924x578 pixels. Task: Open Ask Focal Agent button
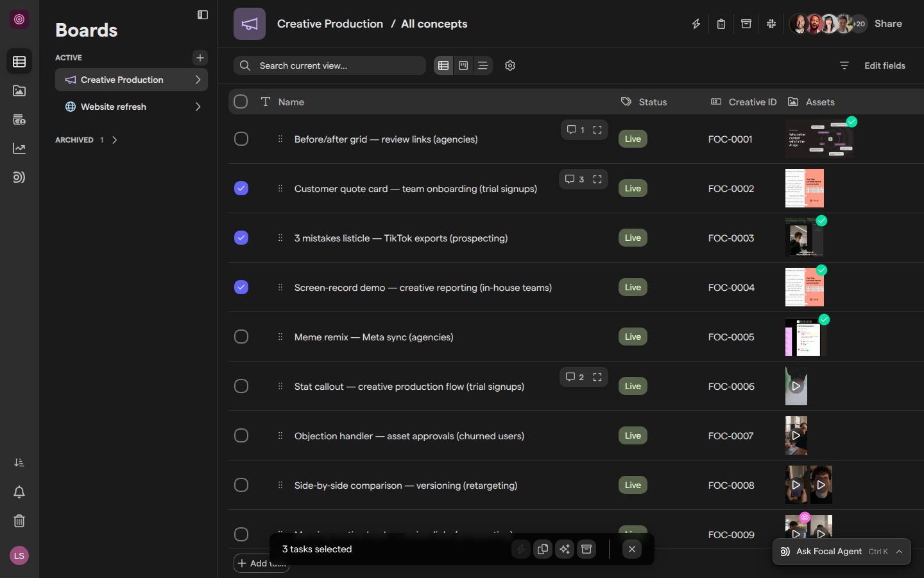click(842, 552)
